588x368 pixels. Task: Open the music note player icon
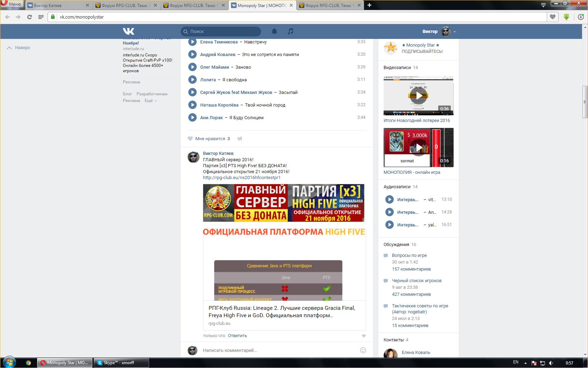point(290,31)
